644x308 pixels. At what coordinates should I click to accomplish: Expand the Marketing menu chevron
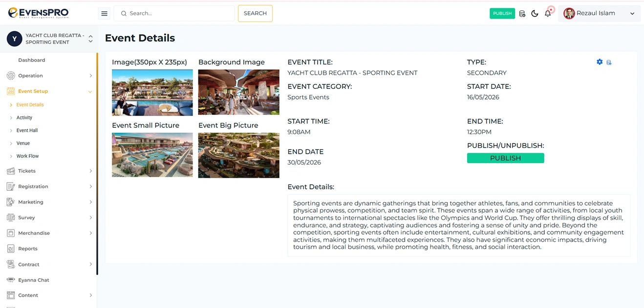click(x=91, y=202)
